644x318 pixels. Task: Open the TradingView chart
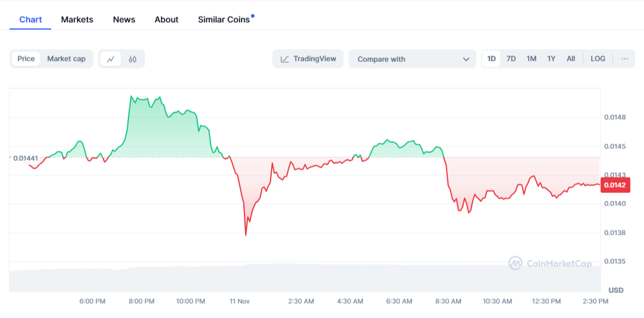pyautogui.click(x=308, y=59)
